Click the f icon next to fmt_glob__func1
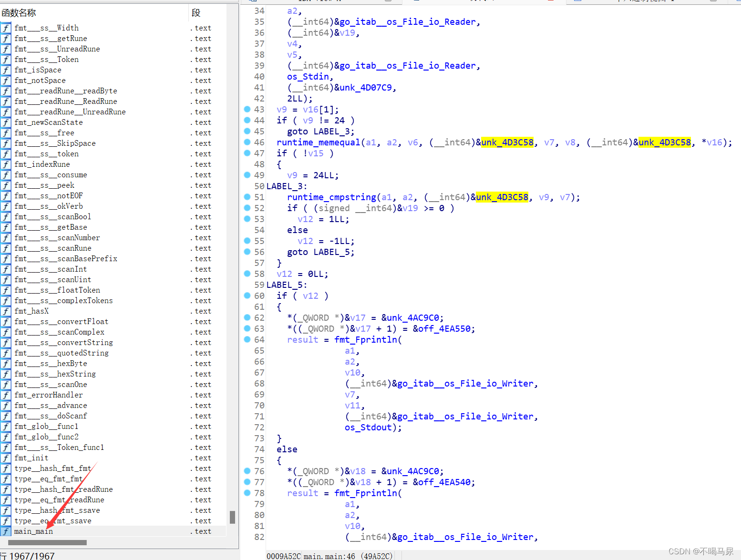741x560 pixels. [x=5, y=427]
